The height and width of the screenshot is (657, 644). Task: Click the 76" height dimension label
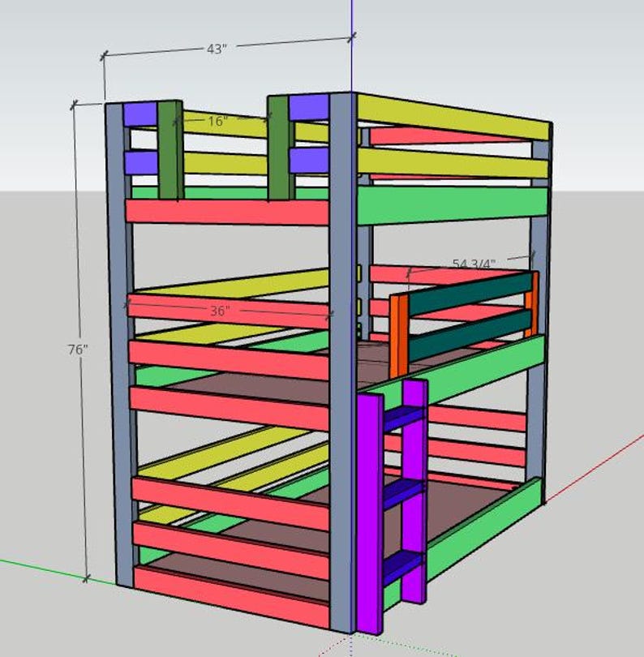(x=78, y=349)
